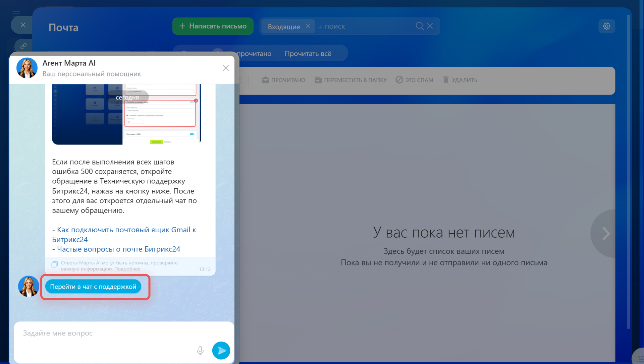The width and height of the screenshot is (644, 364).
Task: Click Перейти в чат с поддержкой
Action: [x=93, y=287]
